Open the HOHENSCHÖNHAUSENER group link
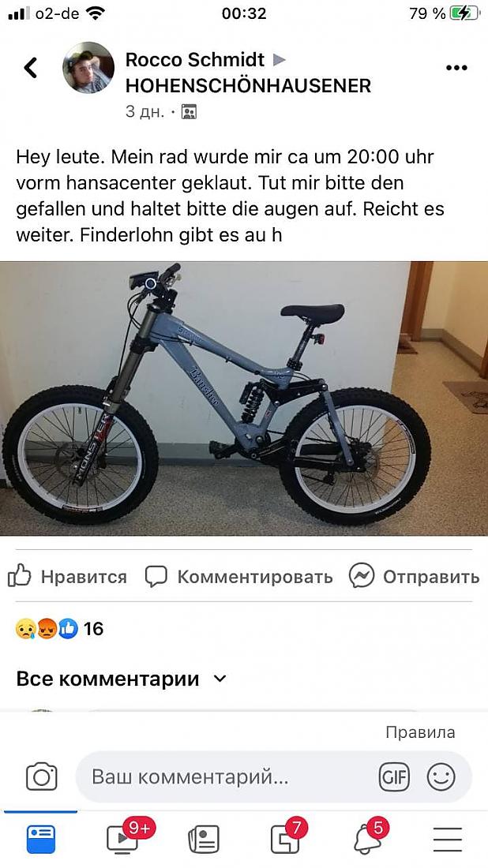Screen dimensions: 488x868 pyautogui.click(x=248, y=86)
